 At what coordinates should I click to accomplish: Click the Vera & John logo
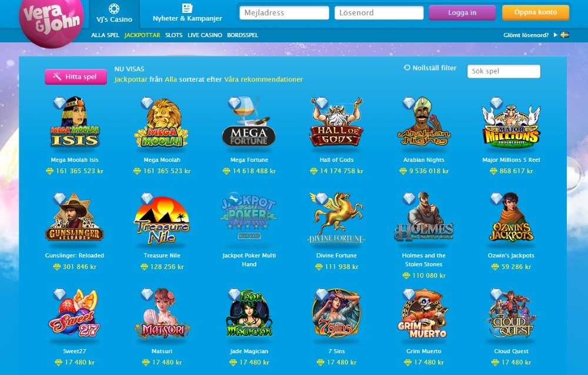coord(51,22)
